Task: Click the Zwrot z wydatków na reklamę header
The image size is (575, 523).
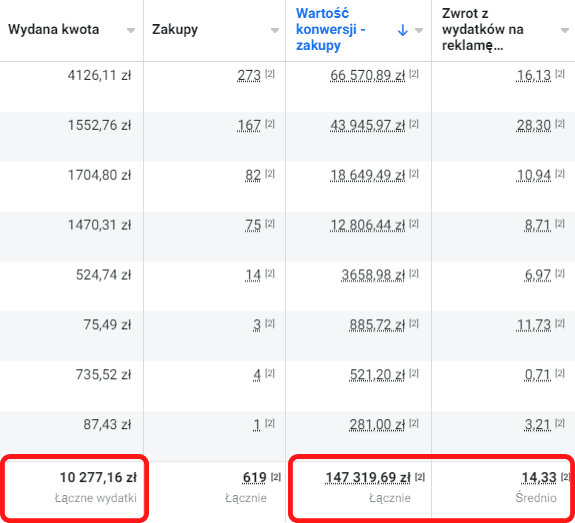Action: tap(483, 29)
